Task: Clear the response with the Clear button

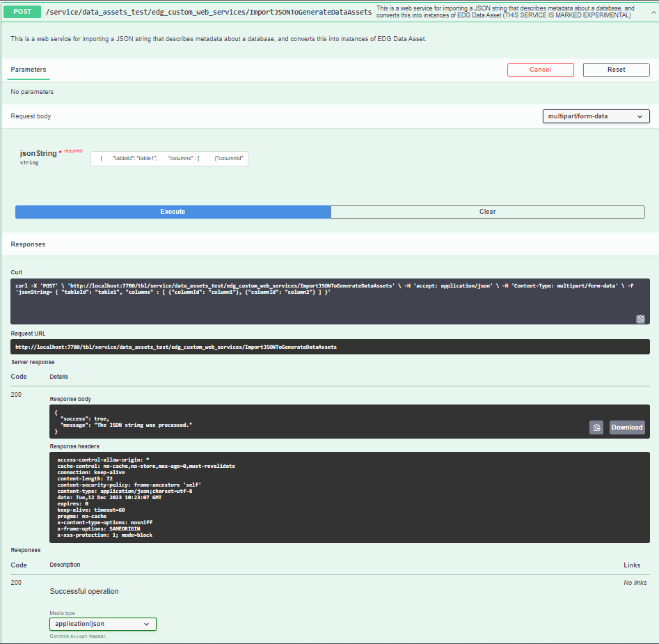Action: (x=488, y=212)
